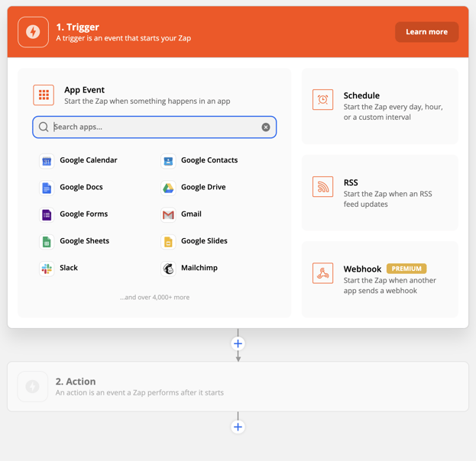This screenshot has height=461, width=476.
Task: Click 'A trigger is an event' subtitle
Action: click(x=124, y=38)
